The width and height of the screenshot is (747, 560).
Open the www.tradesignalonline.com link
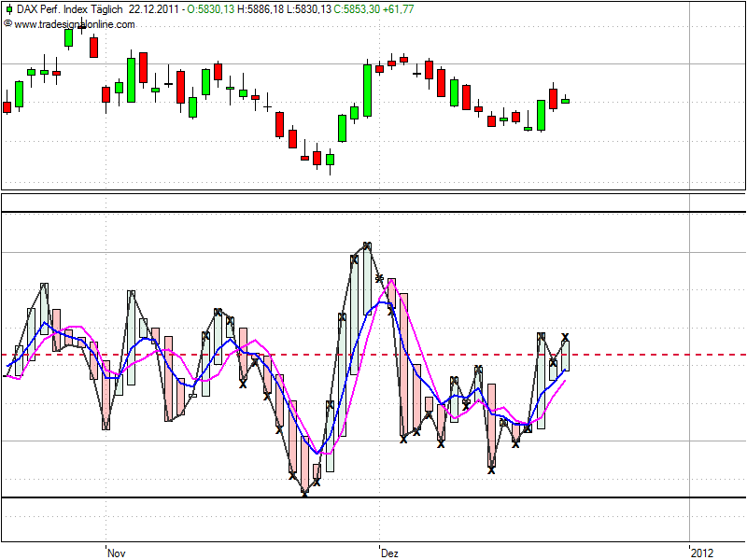click(x=75, y=24)
